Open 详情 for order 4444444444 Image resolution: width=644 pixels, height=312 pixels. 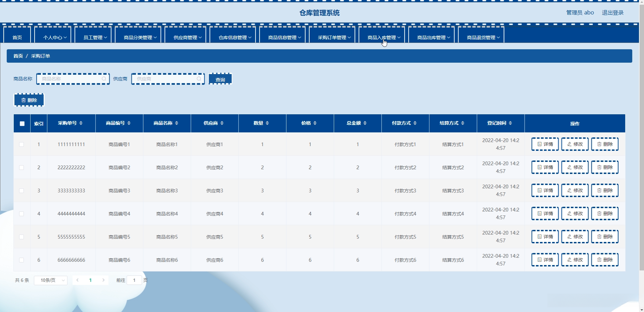pos(545,213)
